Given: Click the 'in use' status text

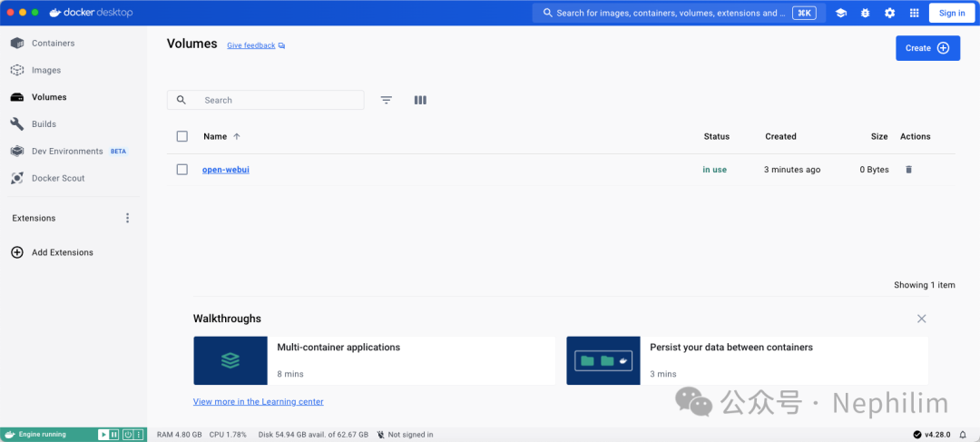Looking at the screenshot, I should (715, 170).
